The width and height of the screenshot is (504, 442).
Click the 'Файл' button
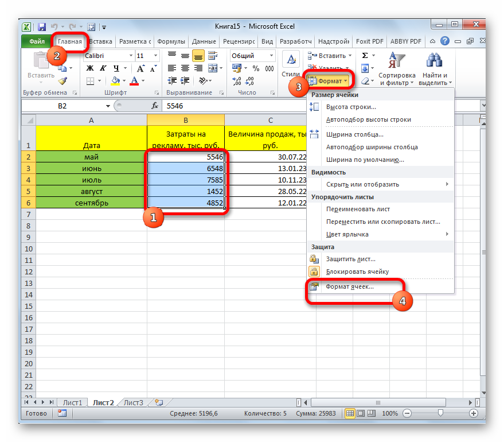click(37, 42)
